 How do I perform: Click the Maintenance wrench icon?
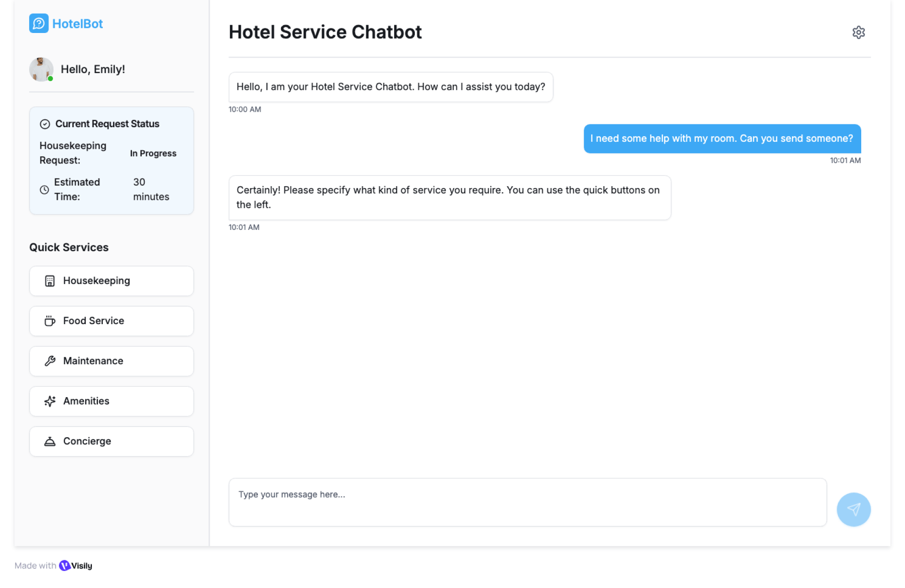(x=49, y=361)
